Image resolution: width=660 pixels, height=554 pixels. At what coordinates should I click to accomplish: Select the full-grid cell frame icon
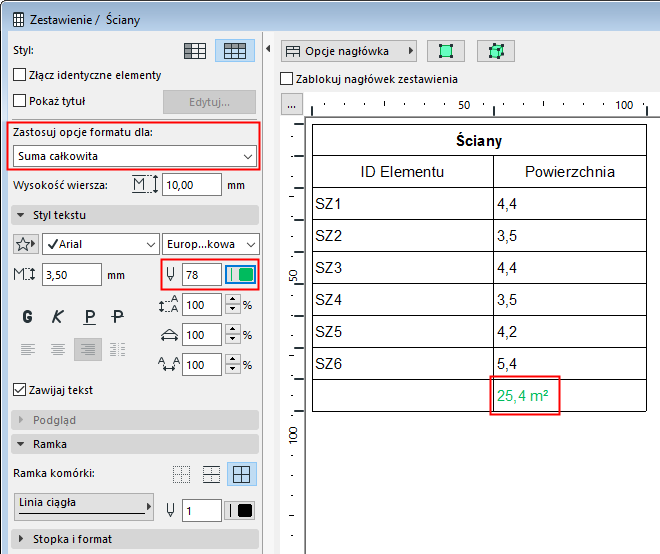[x=242, y=474]
